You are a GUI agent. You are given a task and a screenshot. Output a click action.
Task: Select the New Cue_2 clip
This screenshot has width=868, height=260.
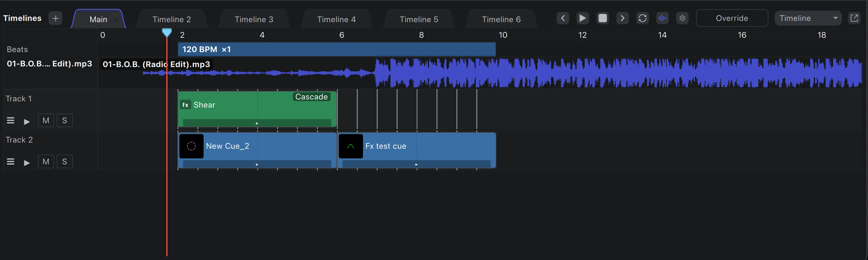(257, 150)
